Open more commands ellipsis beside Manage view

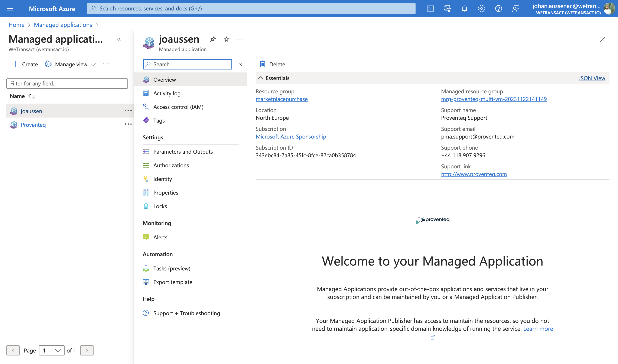tap(106, 64)
